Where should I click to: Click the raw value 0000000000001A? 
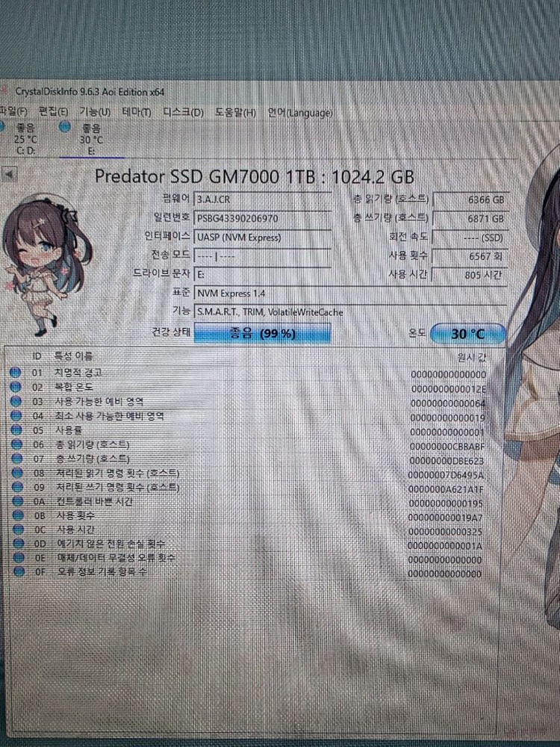445,546
